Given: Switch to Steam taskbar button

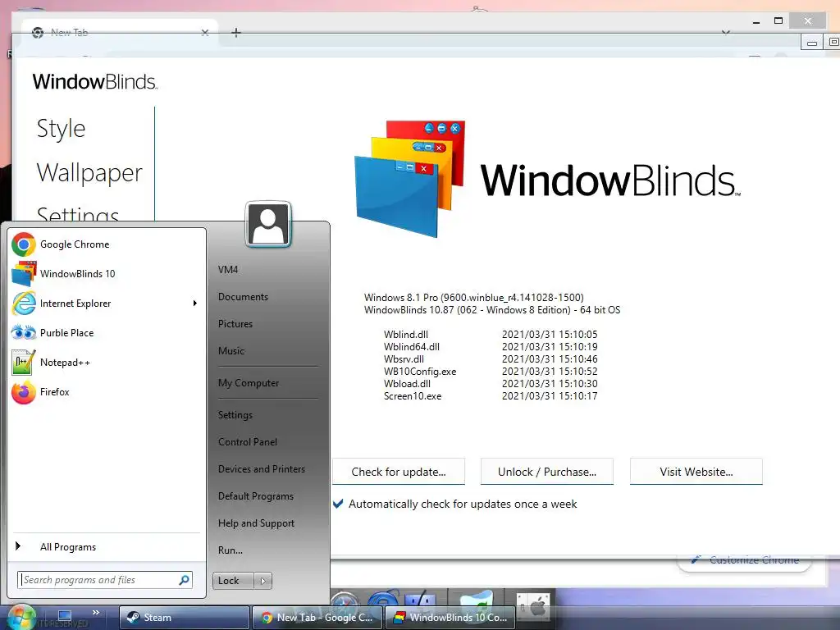Looking at the screenshot, I should [x=185, y=617].
